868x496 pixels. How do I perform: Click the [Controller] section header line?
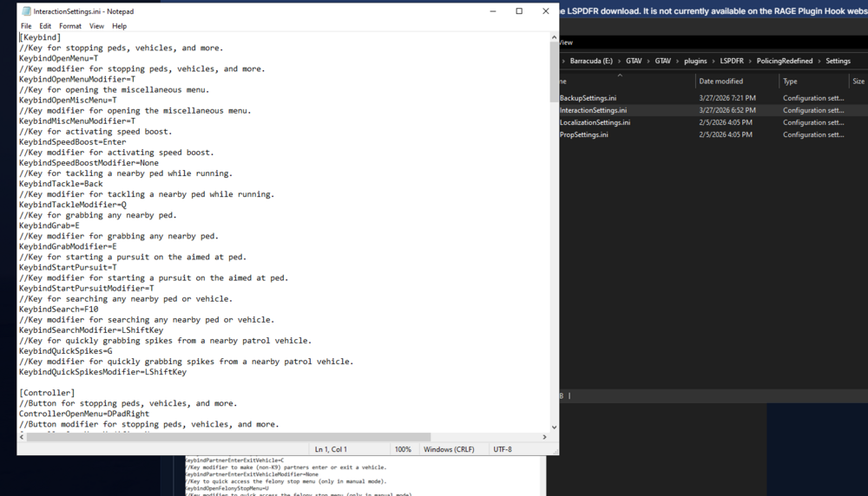point(47,393)
